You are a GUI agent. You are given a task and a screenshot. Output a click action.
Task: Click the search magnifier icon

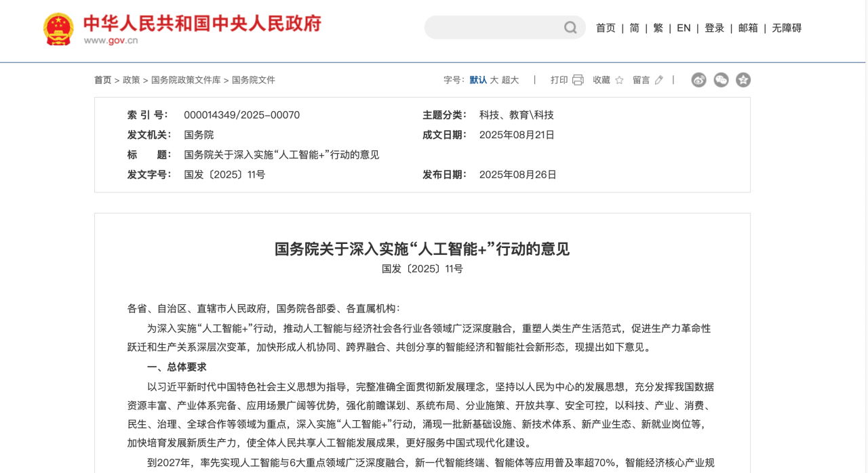click(x=570, y=28)
